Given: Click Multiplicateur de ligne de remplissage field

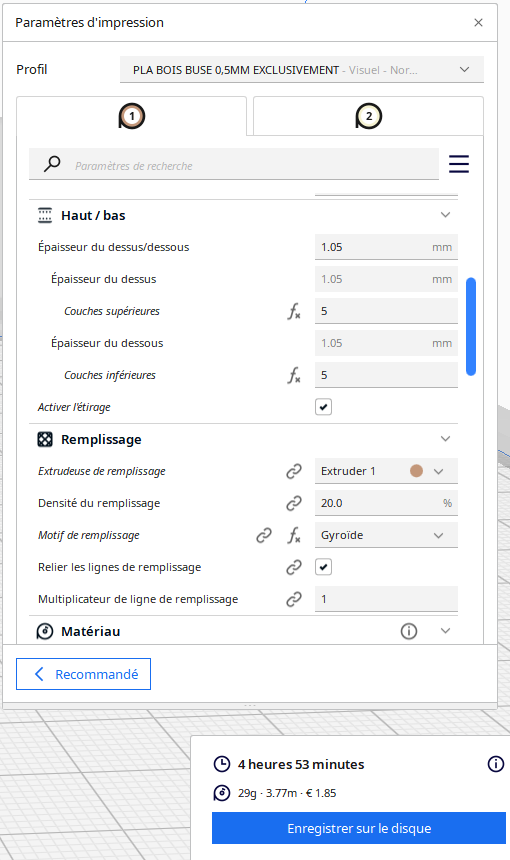Looking at the screenshot, I should (x=386, y=599).
